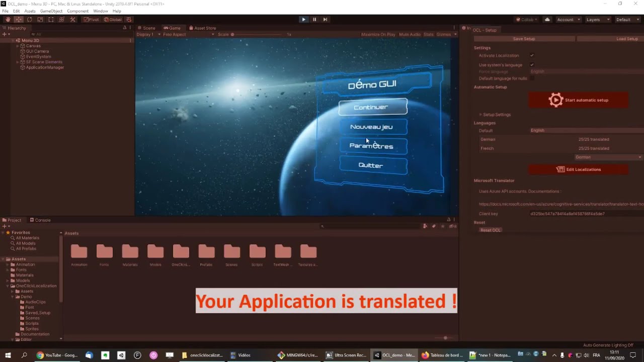This screenshot has height=362, width=644.
Task: Toggle Mute Audio in Game view
Action: [x=410, y=34]
